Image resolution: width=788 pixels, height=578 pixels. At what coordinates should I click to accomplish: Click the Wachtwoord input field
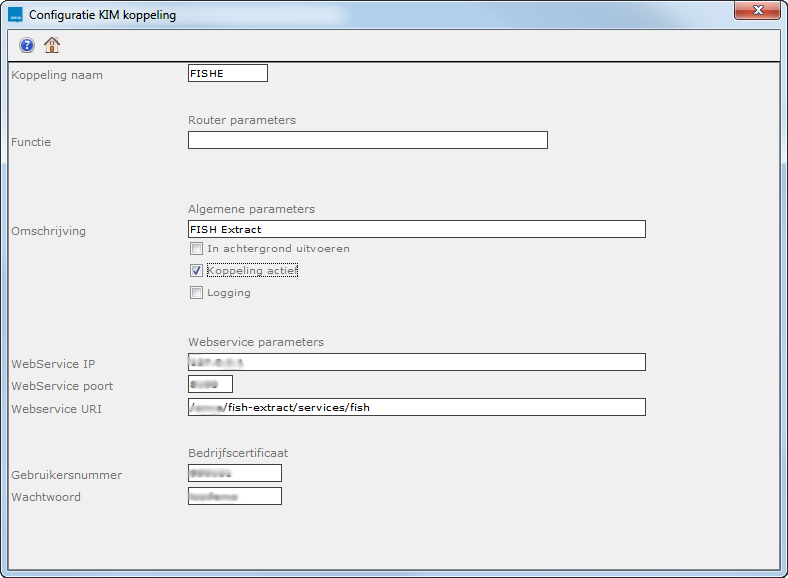point(234,497)
